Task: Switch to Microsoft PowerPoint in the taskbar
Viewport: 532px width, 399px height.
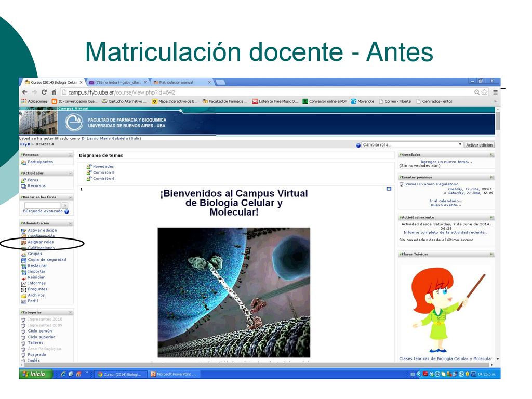Action: point(174,374)
